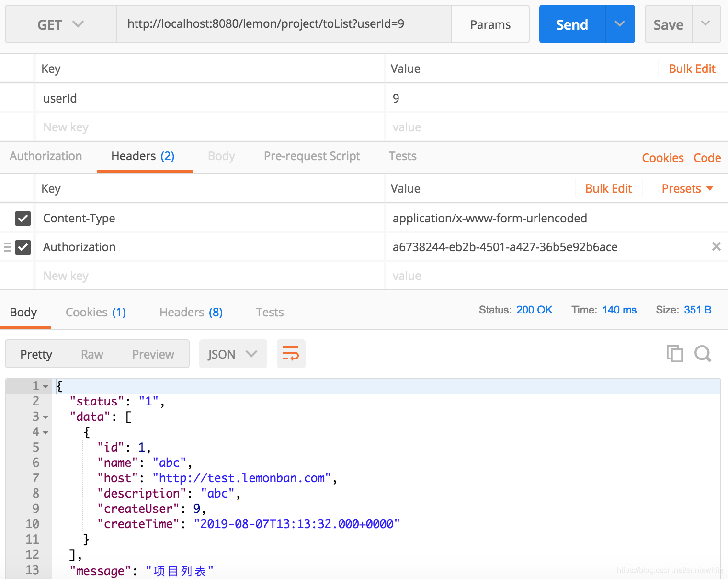Viewport: 728px width, 579px height.
Task: Click host URL in JSON response
Action: tap(242, 478)
